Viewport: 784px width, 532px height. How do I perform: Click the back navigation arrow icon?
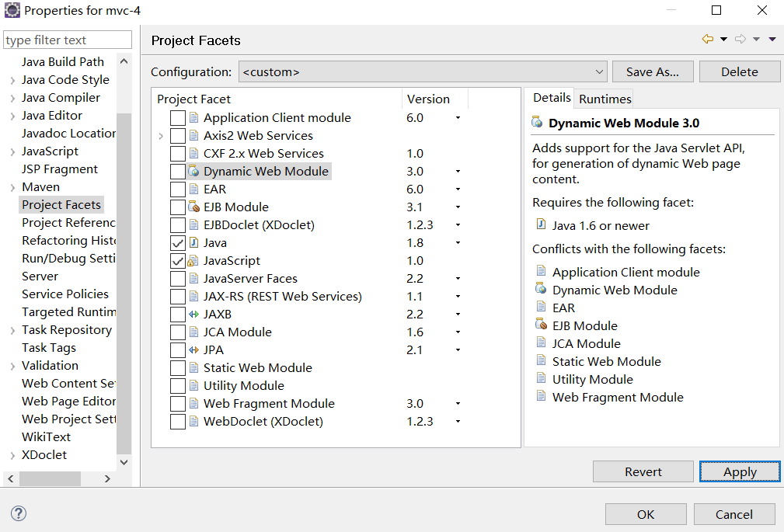pyautogui.click(x=707, y=40)
